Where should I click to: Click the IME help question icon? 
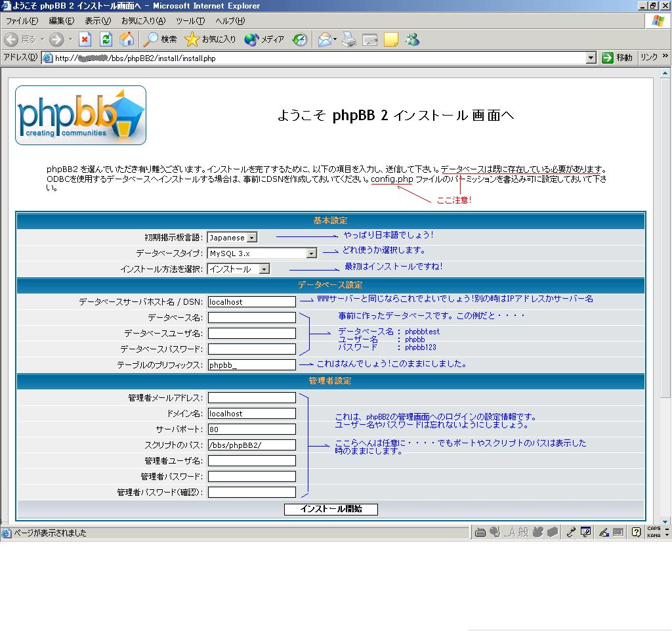[636, 533]
